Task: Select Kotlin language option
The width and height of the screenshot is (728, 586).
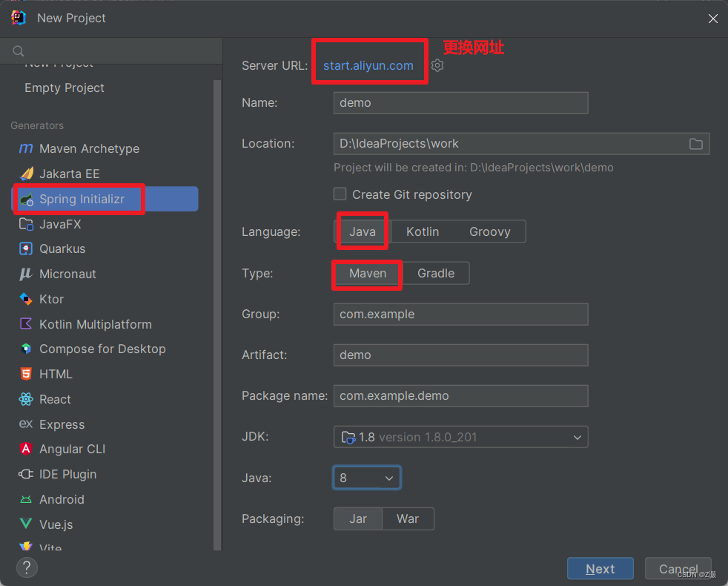Action: [423, 231]
